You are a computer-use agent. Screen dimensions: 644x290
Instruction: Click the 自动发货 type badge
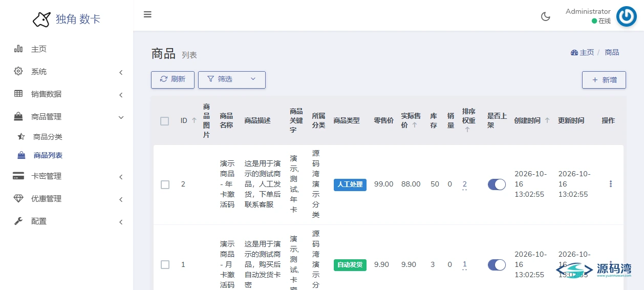point(350,264)
